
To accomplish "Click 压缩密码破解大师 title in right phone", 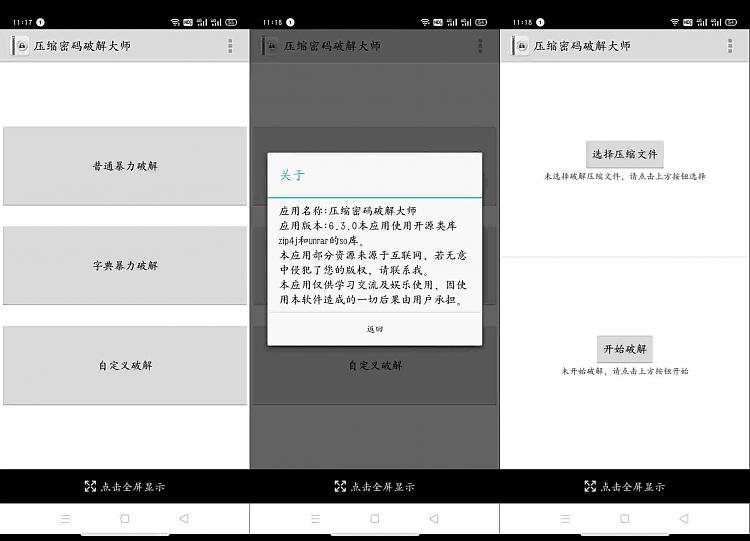I will click(582, 46).
